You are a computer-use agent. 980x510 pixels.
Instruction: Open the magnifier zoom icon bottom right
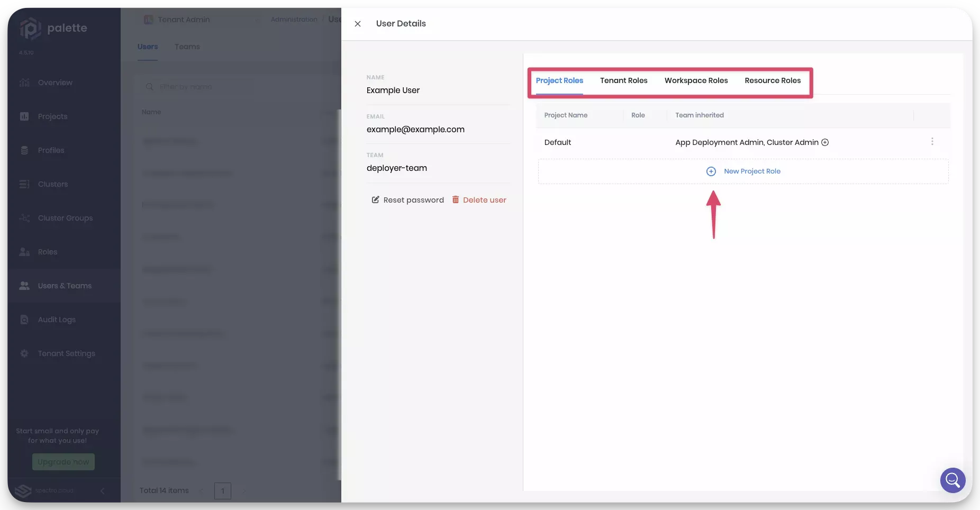[x=952, y=480]
